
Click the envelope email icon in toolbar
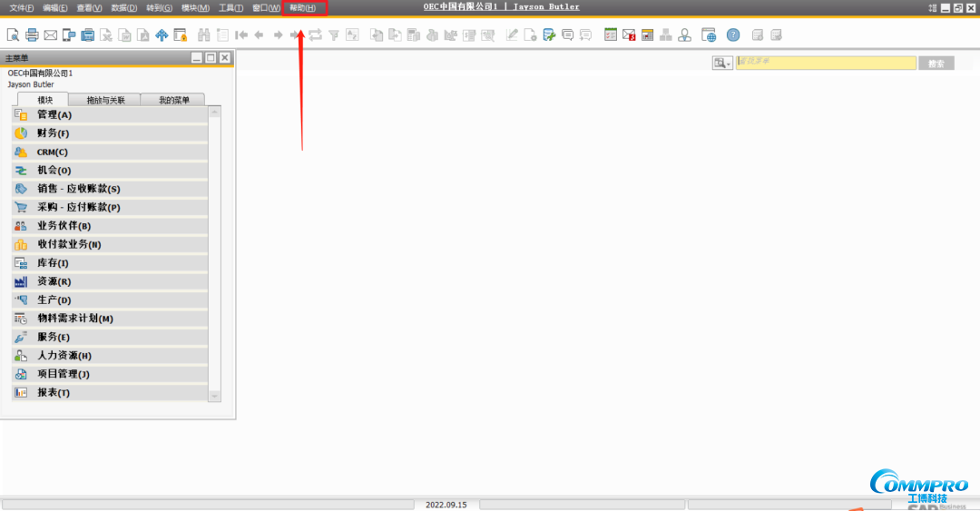point(51,35)
